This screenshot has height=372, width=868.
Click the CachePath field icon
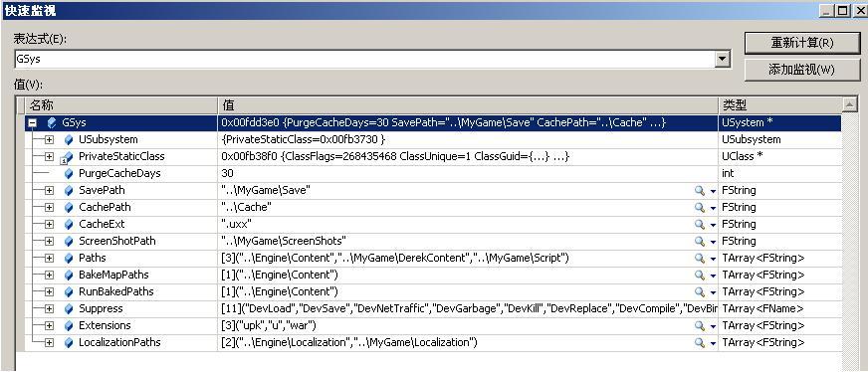pos(69,208)
